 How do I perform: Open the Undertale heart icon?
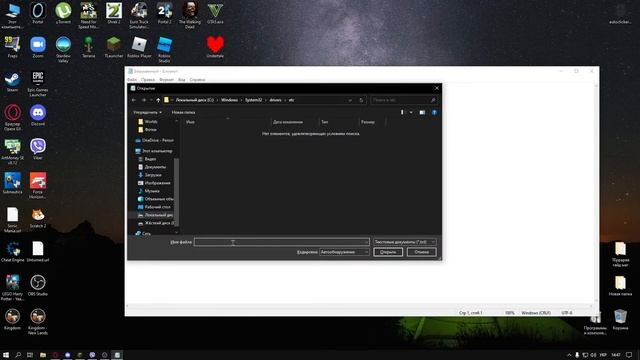pyautogui.click(x=215, y=47)
